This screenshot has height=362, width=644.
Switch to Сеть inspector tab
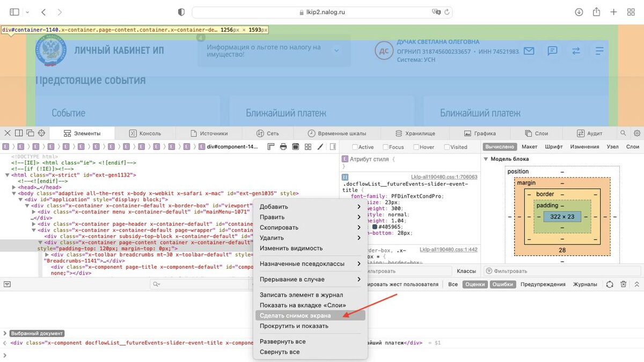pyautogui.click(x=268, y=133)
